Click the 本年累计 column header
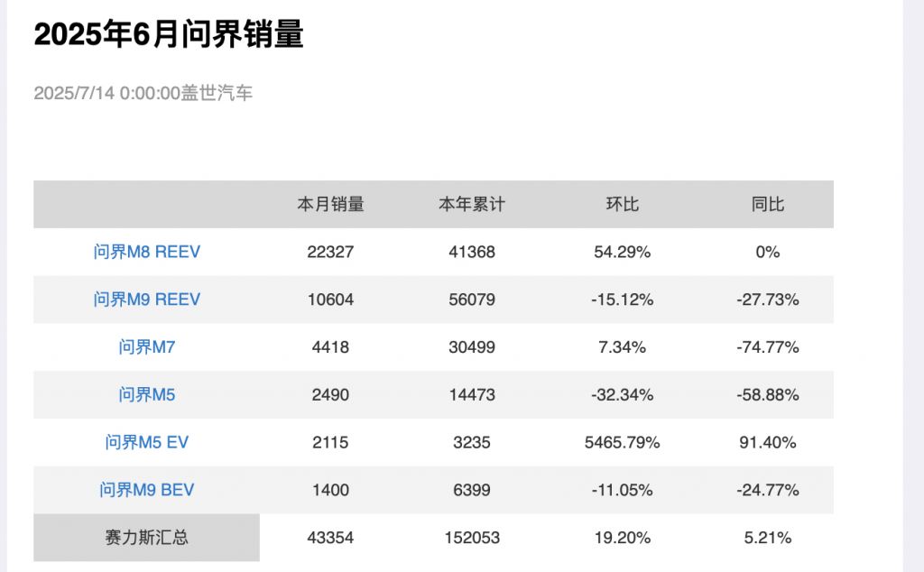The height and width of the screenshot is (572, 924). coord(472,205)
